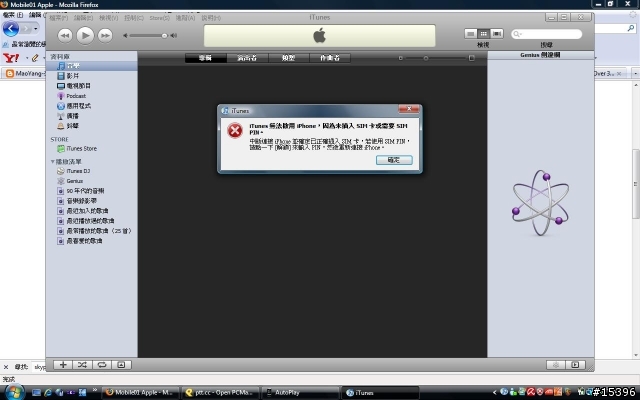Switch iTunes to grid view
Screen dimensions: 640x400
(x=484, y=33)
